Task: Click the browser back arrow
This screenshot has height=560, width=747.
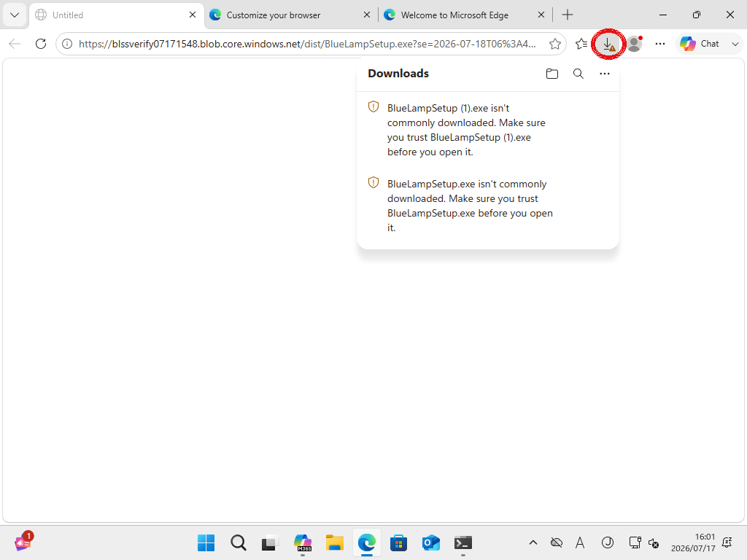Action: pyautogui.click(x=15, y=44)
